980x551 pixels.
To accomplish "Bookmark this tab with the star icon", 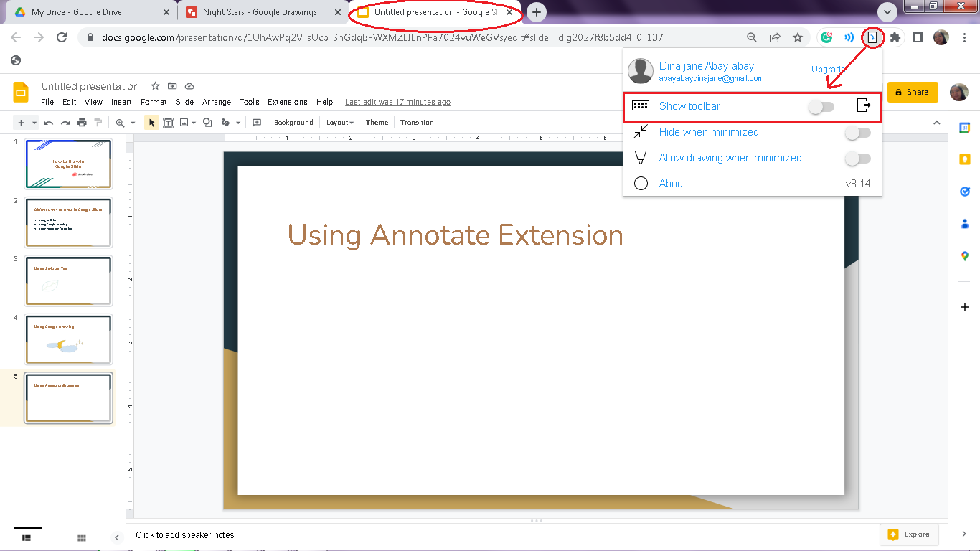I will (797, 37).
